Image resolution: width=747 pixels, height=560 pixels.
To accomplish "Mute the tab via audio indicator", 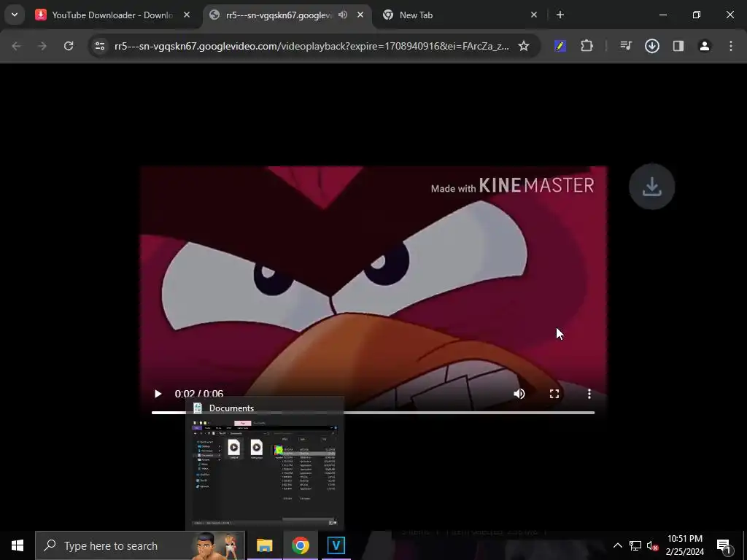I will 343,15.
